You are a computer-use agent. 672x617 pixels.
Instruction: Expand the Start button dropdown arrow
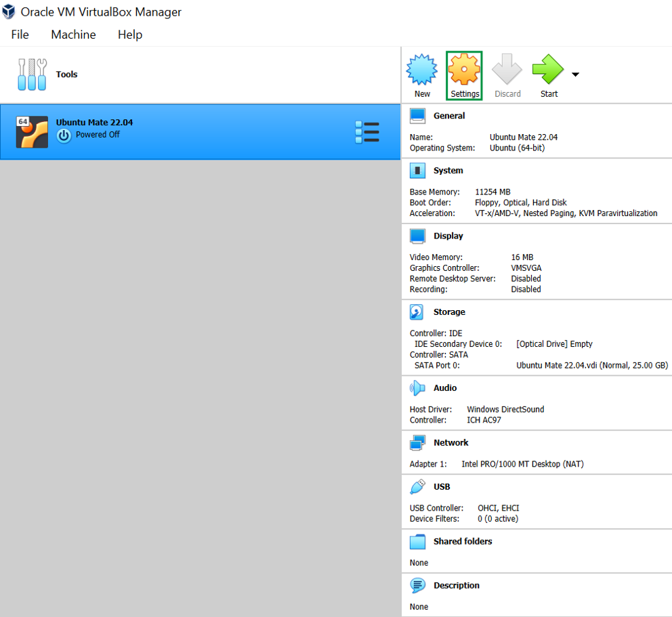pyautogui.click(x=575, y=75)
